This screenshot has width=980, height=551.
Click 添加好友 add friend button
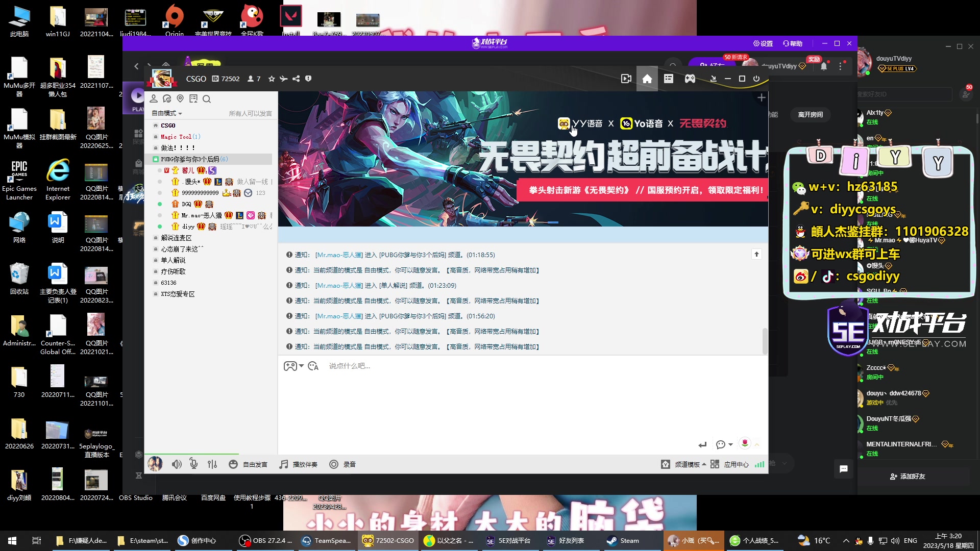coord(908,477)
